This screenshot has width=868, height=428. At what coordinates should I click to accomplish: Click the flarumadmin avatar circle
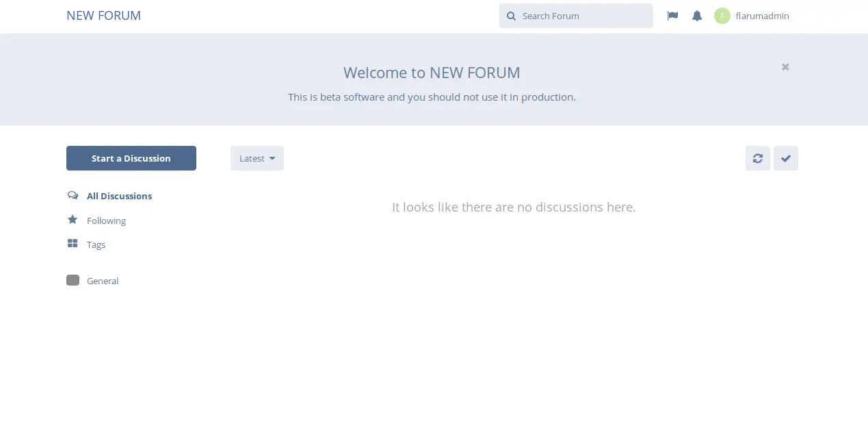[x=722, y=16]
